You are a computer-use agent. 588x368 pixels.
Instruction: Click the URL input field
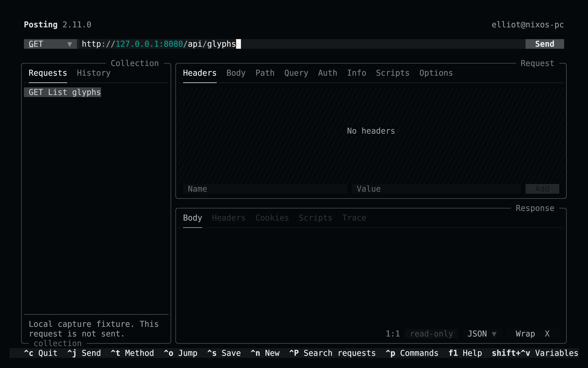click(x=301, y=44)
